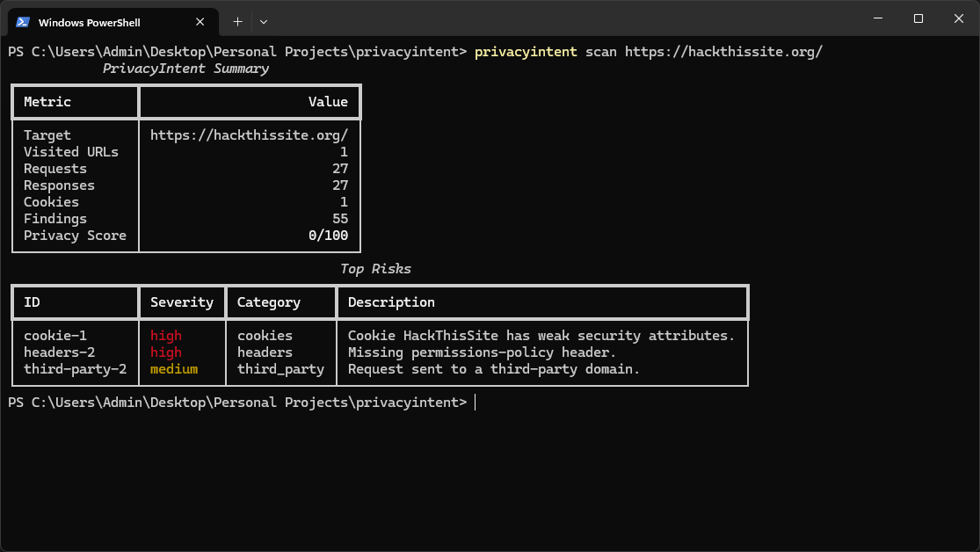Image resolution: width=980 pixels, height=552 pixels.
Task: Select the cookies category cell
Action: pos(265,335)
